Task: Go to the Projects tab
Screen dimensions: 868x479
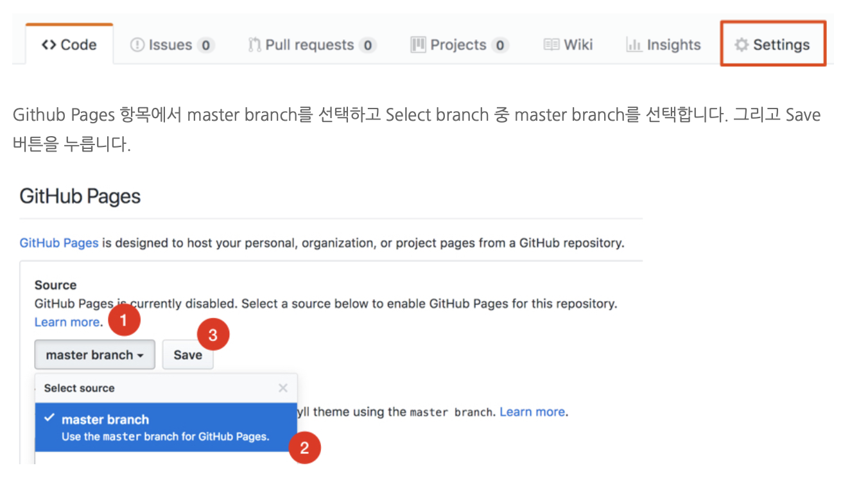Action: 459,45
